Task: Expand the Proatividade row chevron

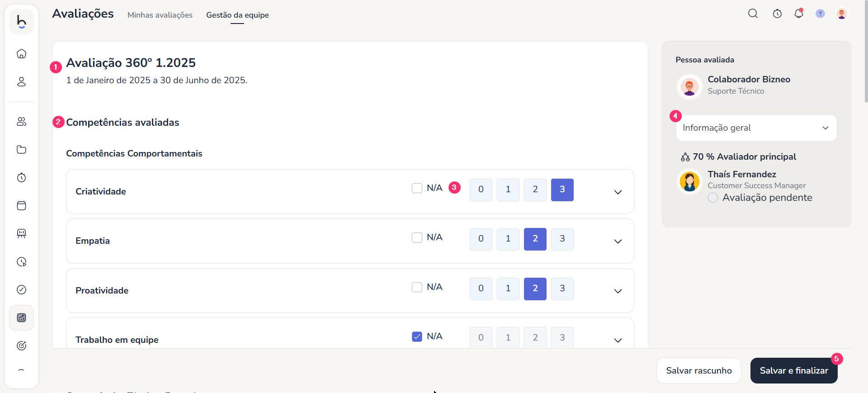Action: tap(618, 291)
